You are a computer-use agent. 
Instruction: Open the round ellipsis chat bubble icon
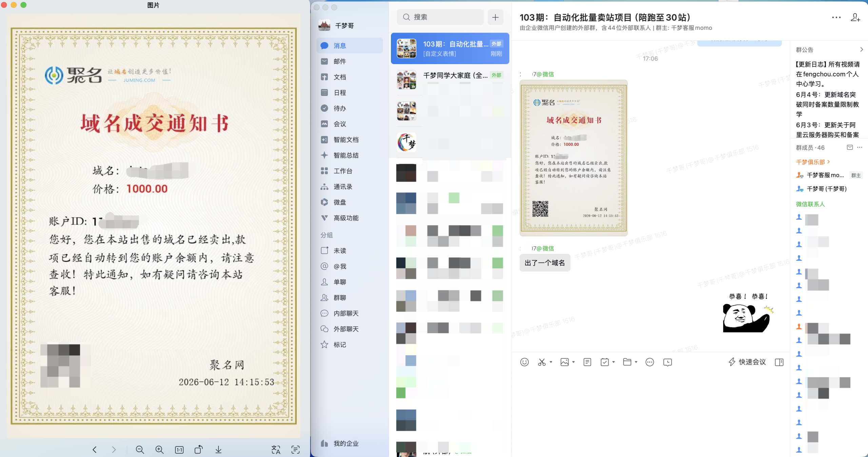coord(650,362)
